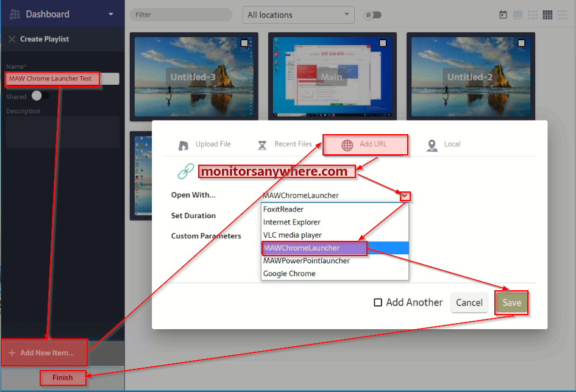Toggle the Shared switch
The width and height of the screenshot is (576, 392).
point(40,96)
